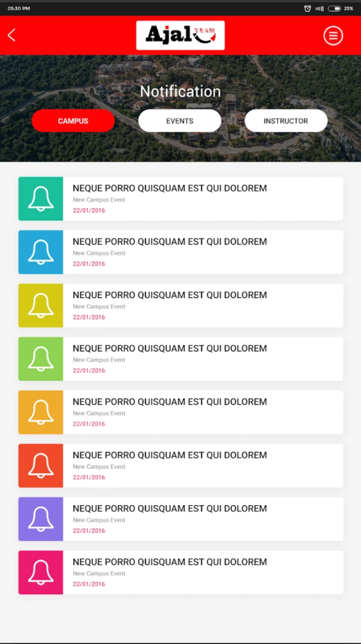This screenshot has width=361, height=644.
Task: Go back using the header arrow
Action: [x=12, y=36]
